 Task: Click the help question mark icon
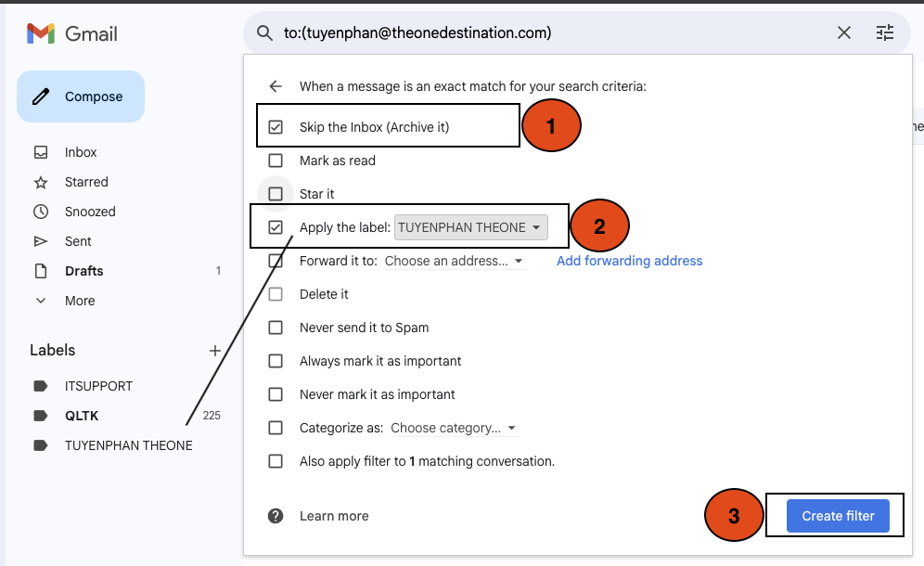coord(276,516)
